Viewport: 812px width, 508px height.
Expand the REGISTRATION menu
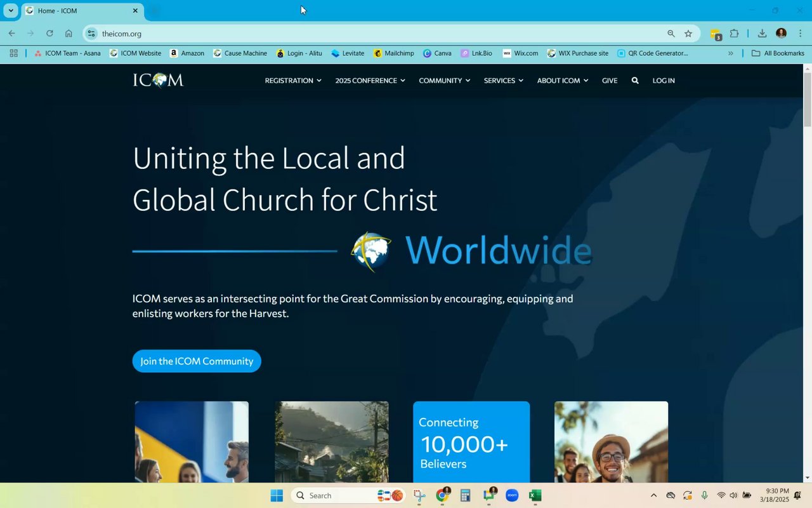pyautogui.click(x=293, y=81)
